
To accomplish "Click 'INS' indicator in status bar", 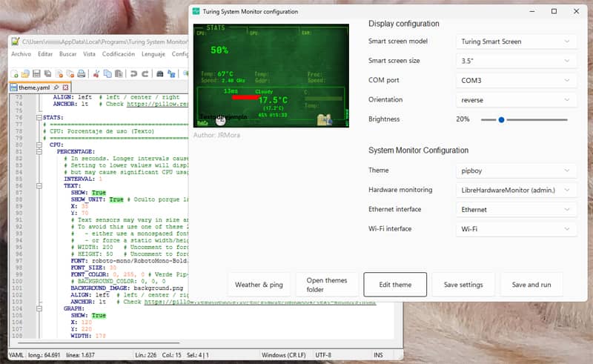I will click(x=378, y=355).
